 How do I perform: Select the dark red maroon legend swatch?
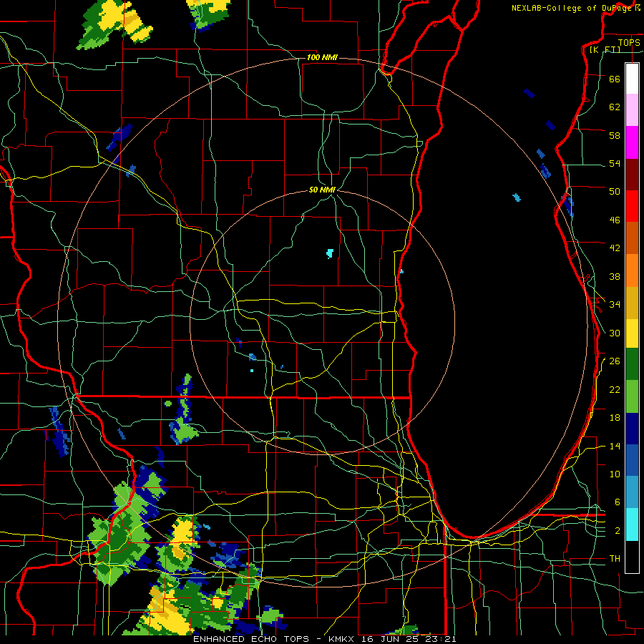click(x=632, y=175)
